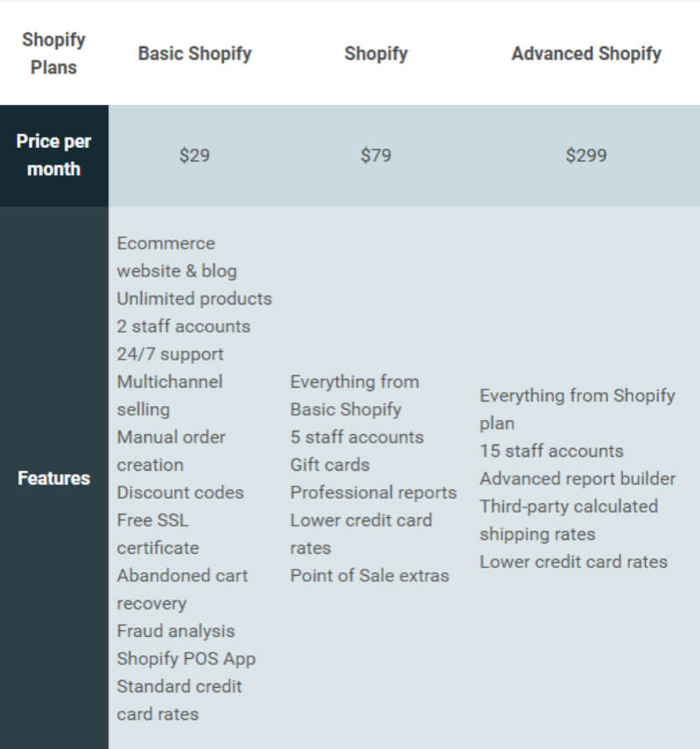Click the Discount codes feature text
Viewport: 700px width, 749px height.
[x=180, y=493]
